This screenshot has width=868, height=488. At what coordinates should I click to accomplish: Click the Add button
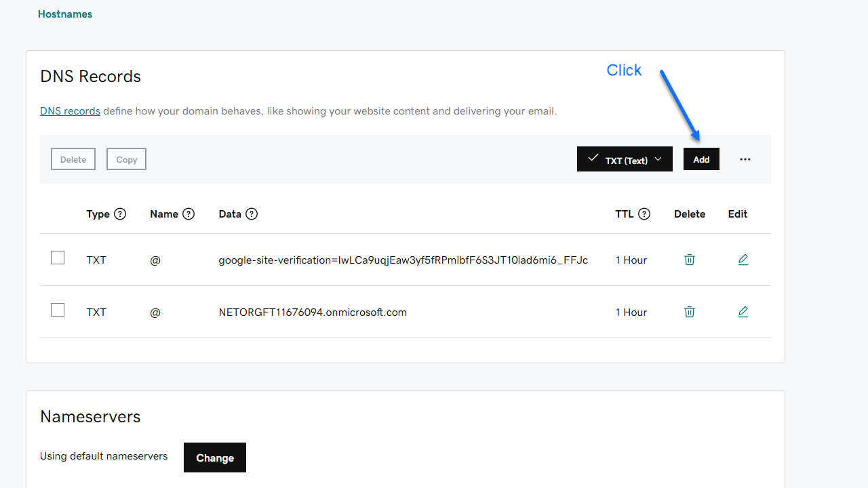coord(701,159)
